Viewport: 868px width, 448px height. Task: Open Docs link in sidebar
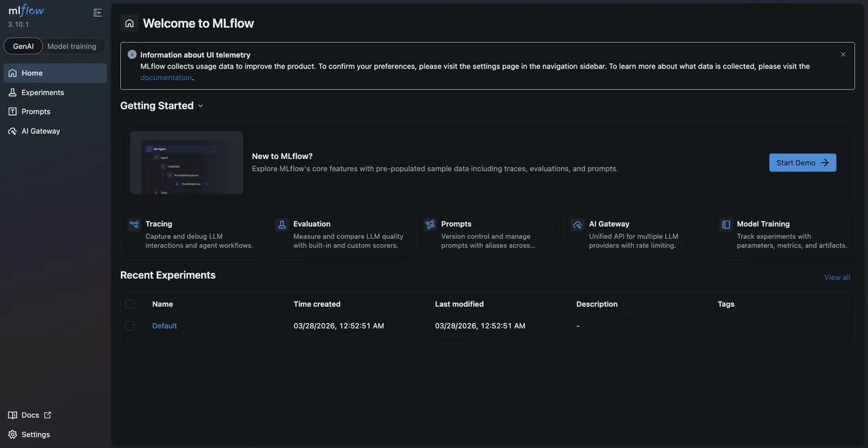[30, 415]
